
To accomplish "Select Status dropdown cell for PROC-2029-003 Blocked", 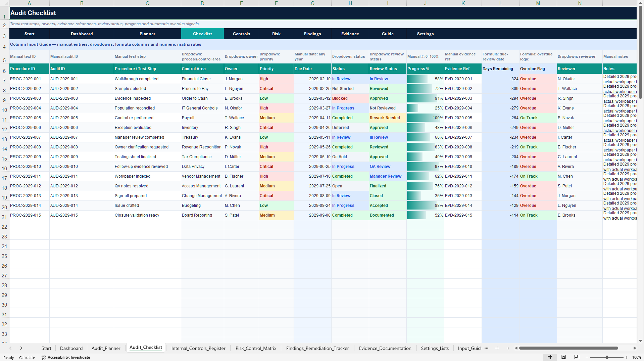I will tap(350, 98).
